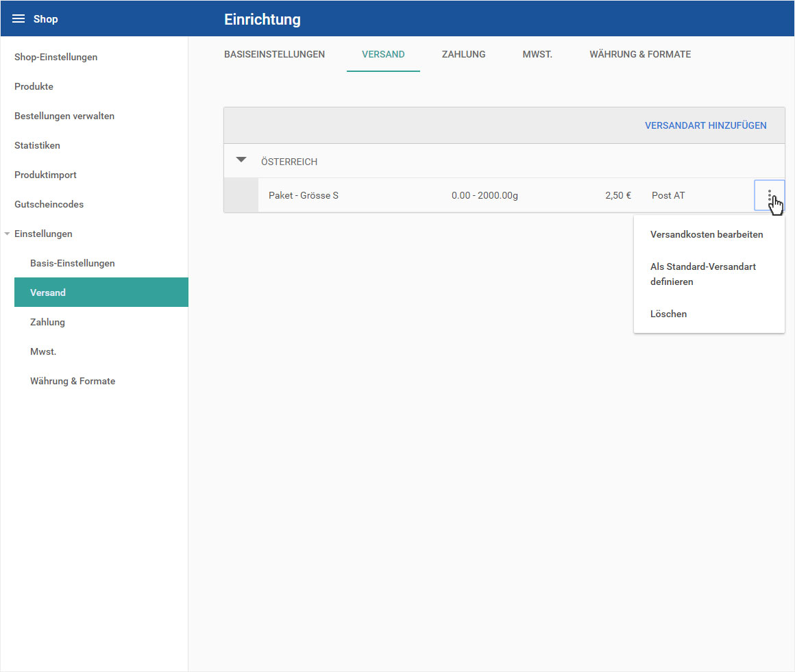The image size is (795, 672).
Task: Open Mwst. in the sidebar submenu
Action: pos(43,351)
